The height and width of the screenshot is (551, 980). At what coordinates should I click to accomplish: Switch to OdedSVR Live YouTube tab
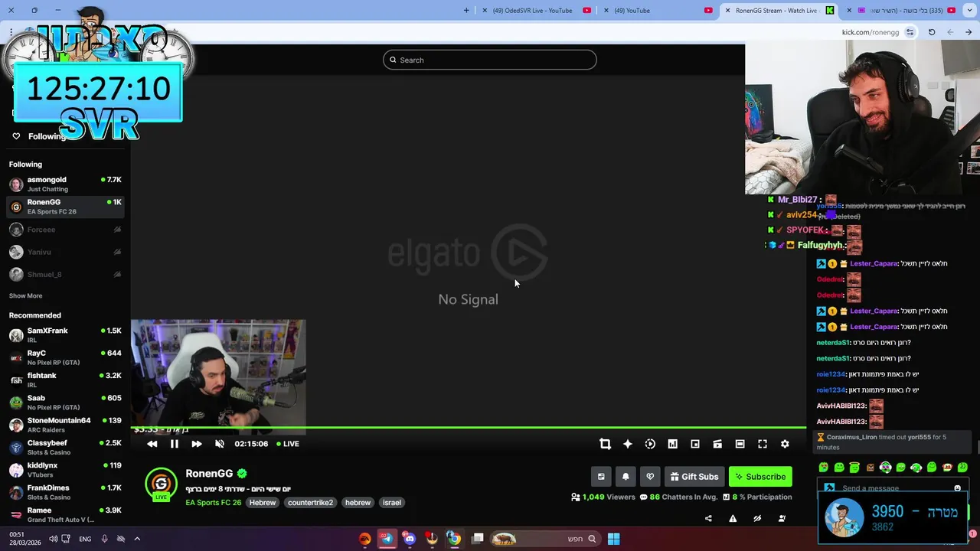click(536, 10)
